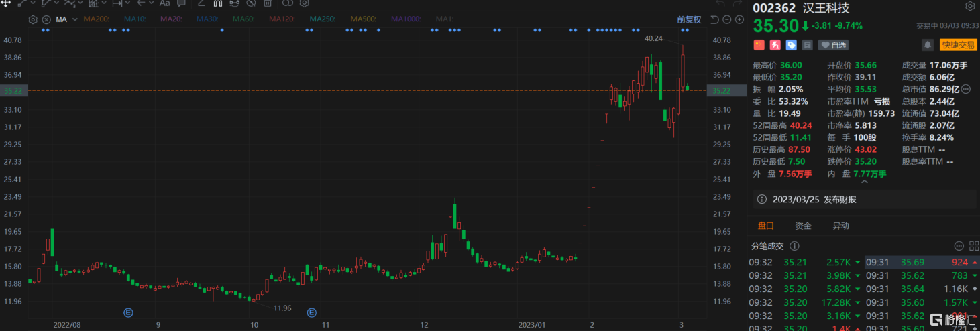
Task: Select the angled channel line tool
Action: click(46, 3)
